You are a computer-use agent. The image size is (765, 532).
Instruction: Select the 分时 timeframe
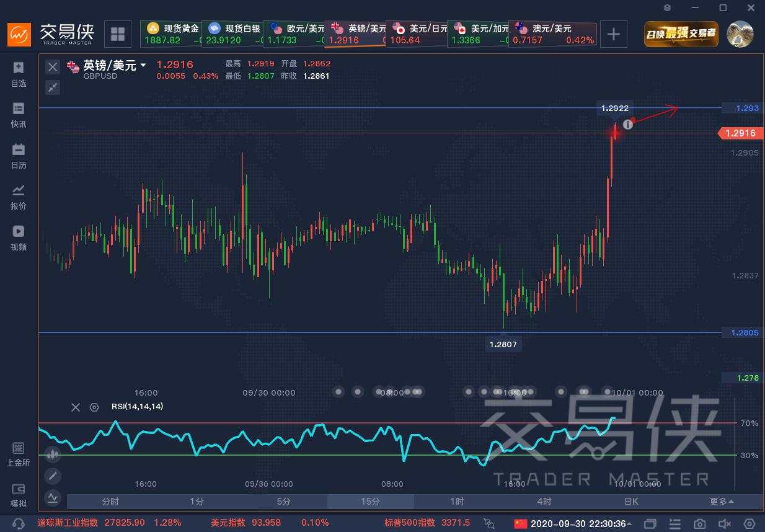(110, 502)
